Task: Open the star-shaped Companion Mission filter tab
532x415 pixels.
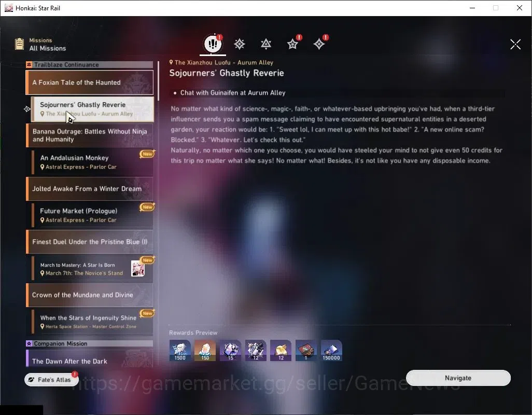Action: point(292,44)
